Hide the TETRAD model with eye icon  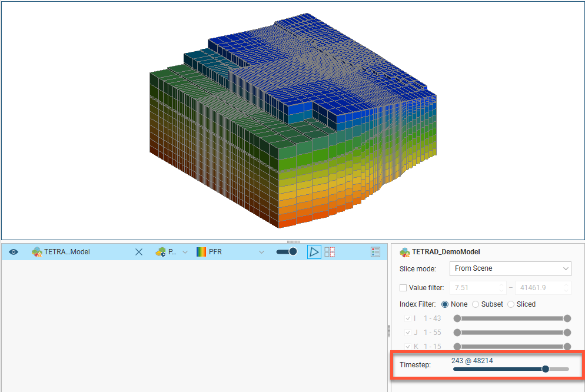(14, 252)
